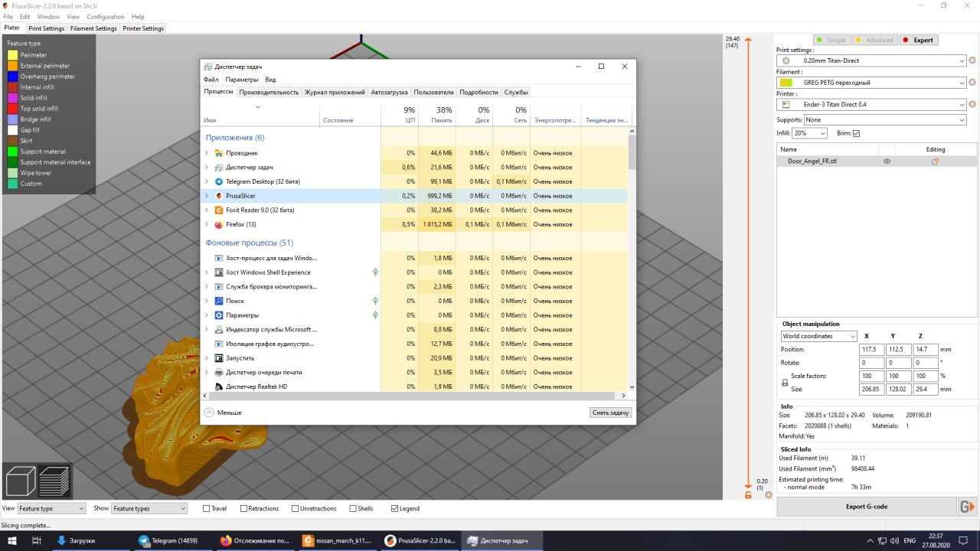The image size is (980, 551).
Task: Click the Size Z input field
Action: [x=925, y=389]
